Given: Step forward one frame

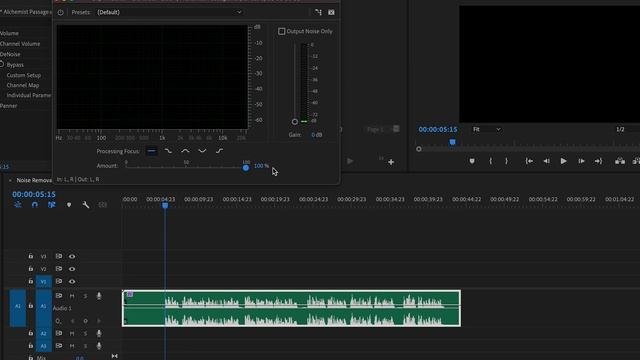Looking at the screenshot, I should point(581,161).
